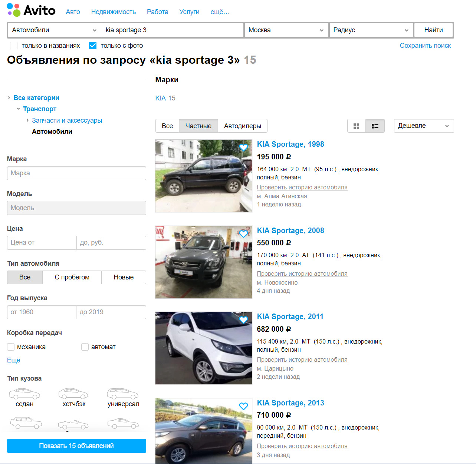Select the Частные sellers tab
476x464 pixels.
pyautogui.click(x=198, y=126)
